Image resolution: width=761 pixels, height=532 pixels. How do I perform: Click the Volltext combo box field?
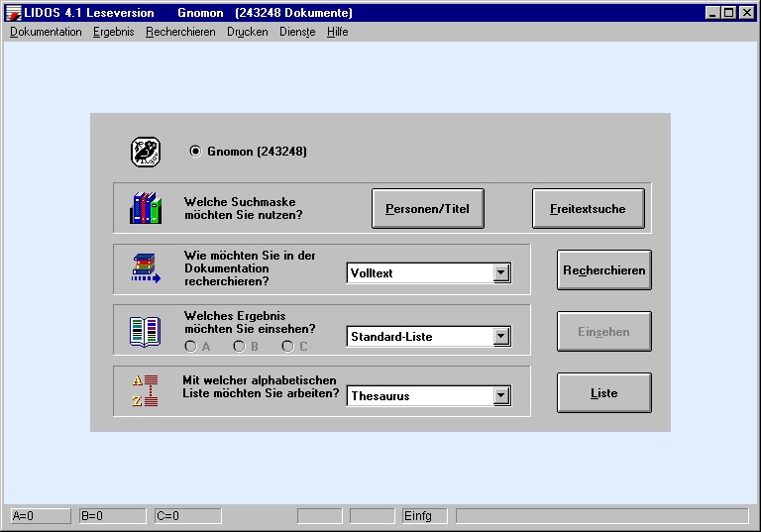pos(428,273)
